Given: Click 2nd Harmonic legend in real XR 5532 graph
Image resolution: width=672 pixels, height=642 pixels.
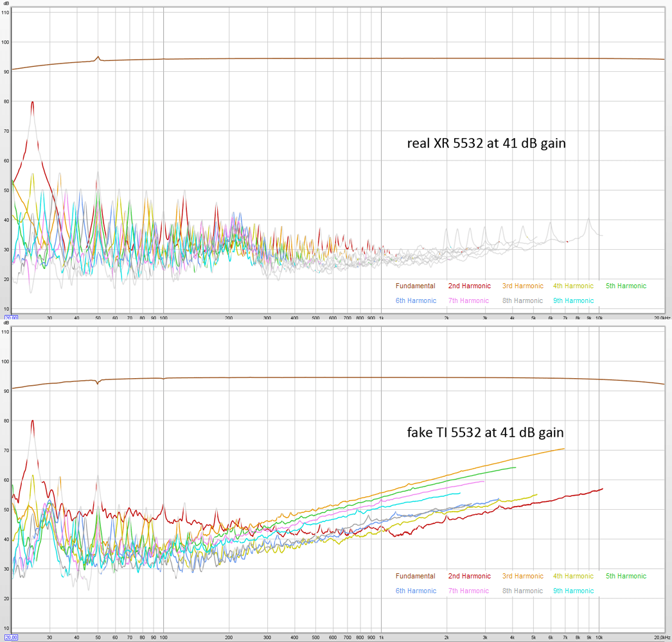Looking at the screenshot, I should point(469,286).
